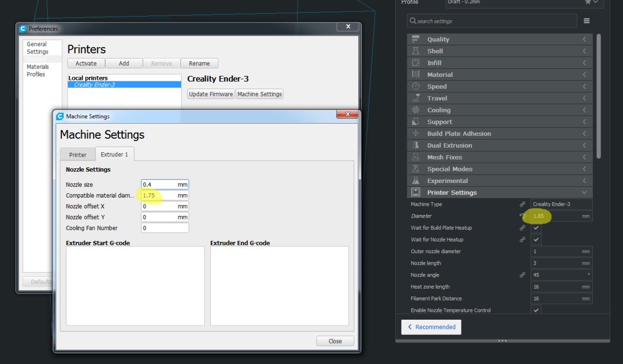Click the Extruder Start G-code text area

[135, 286]
